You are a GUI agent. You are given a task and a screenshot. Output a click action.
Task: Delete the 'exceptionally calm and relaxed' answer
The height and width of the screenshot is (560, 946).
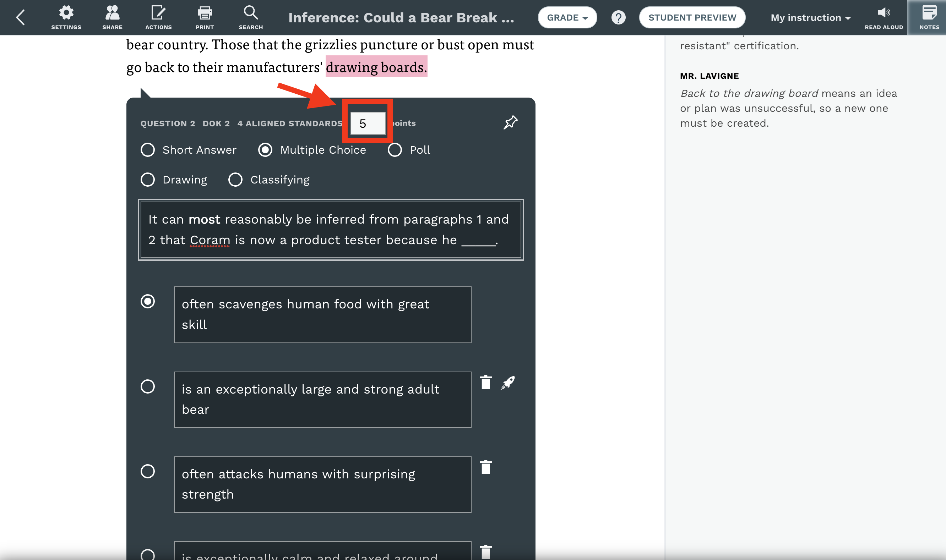pyautogui.click(x=486, y=552)
